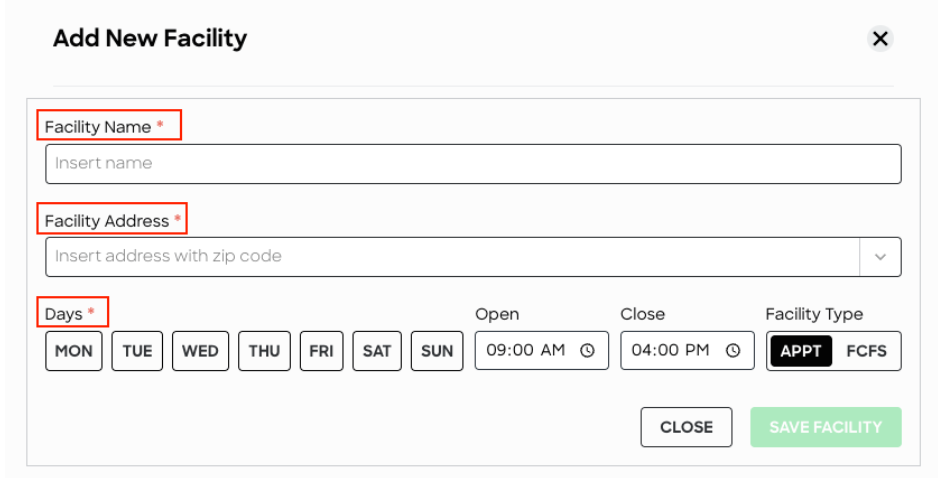Screen dimensions: 938x478
Task: Click the 09:00 AM open time field
Action: [x=541, y=351]
